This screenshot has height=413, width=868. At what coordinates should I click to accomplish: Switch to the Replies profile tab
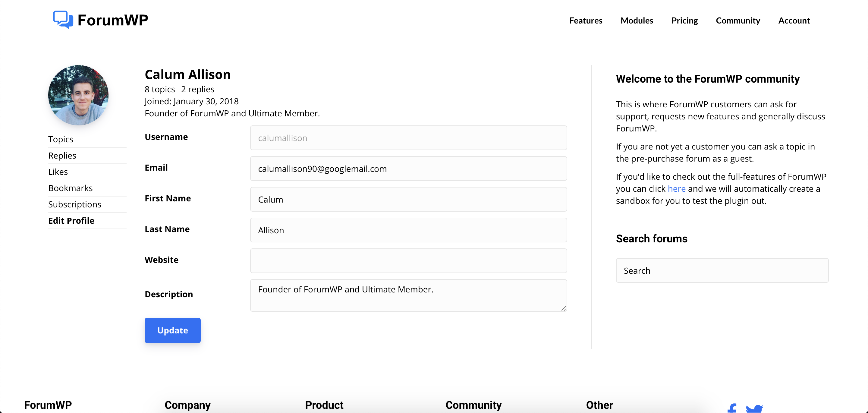click(x=62, y=156)
